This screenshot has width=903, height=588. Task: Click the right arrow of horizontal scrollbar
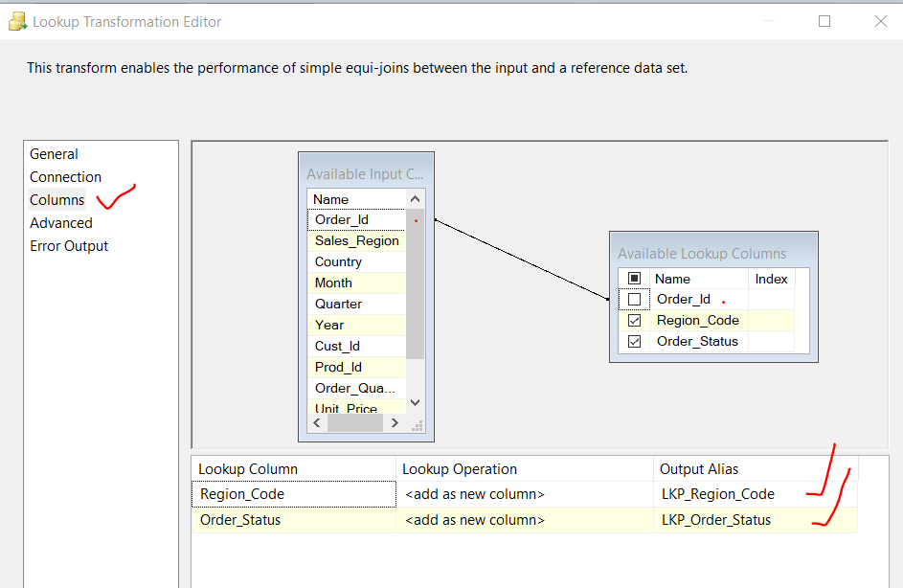394,421
